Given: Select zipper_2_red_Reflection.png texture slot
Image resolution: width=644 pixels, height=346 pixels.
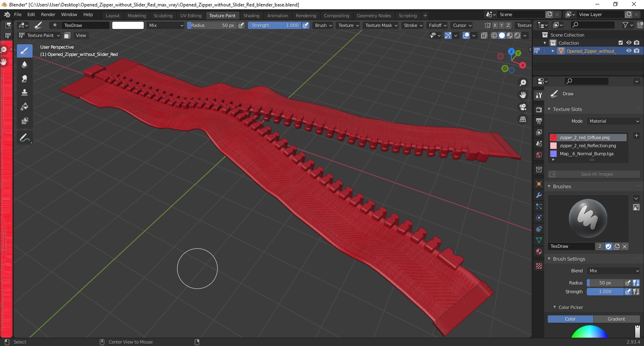Looking at the screenshot, I should (x=588, y=146).
